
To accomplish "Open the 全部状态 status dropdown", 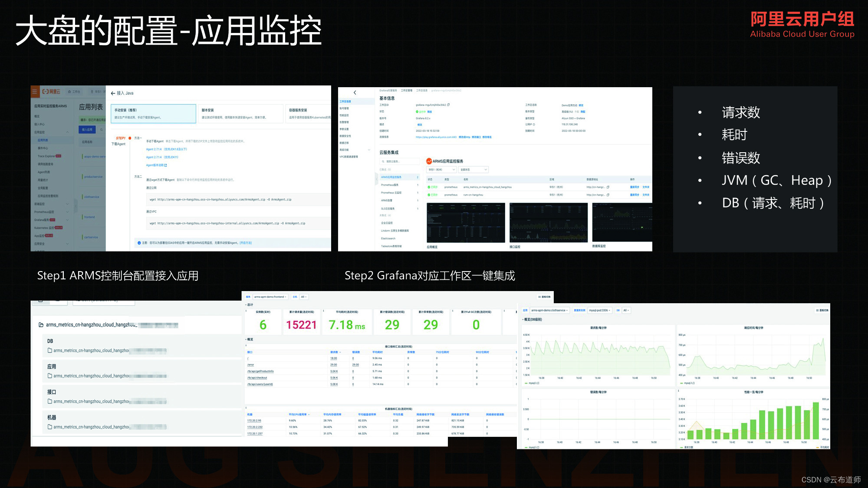I will point(473,170).
